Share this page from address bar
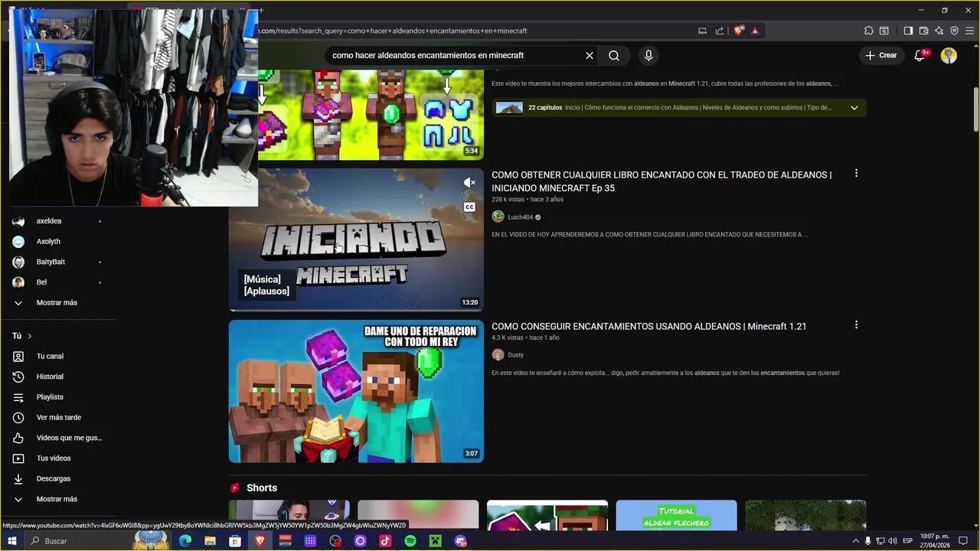 [x=720, y=31]
